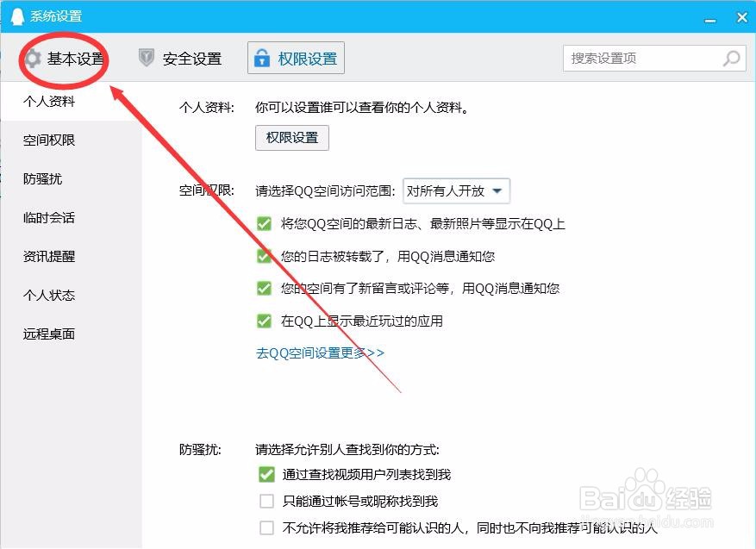Check 不允许将我推荐给可能认识的人 option
The width and height of the screenshot is (756, 549).
[x=266, y=527]
